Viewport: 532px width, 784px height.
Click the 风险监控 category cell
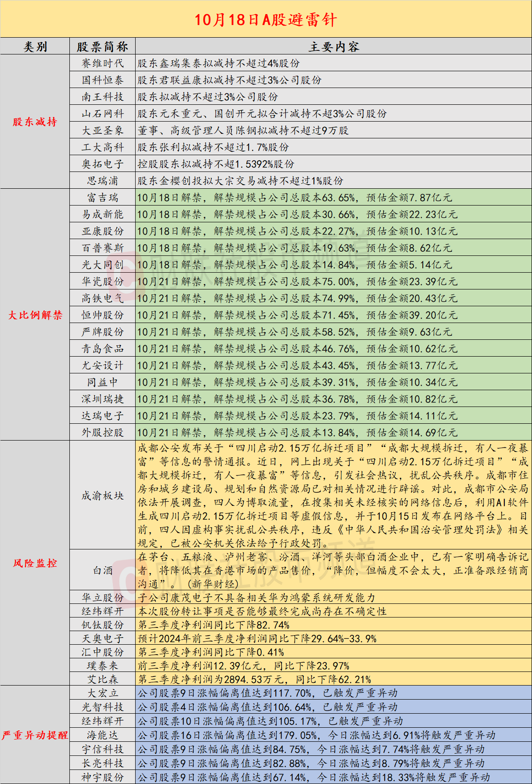tap(35, 563)
